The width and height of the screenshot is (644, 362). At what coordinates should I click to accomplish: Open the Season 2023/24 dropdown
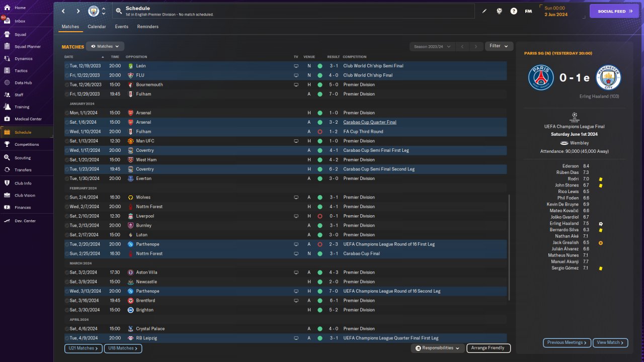[x=432, y=46]
